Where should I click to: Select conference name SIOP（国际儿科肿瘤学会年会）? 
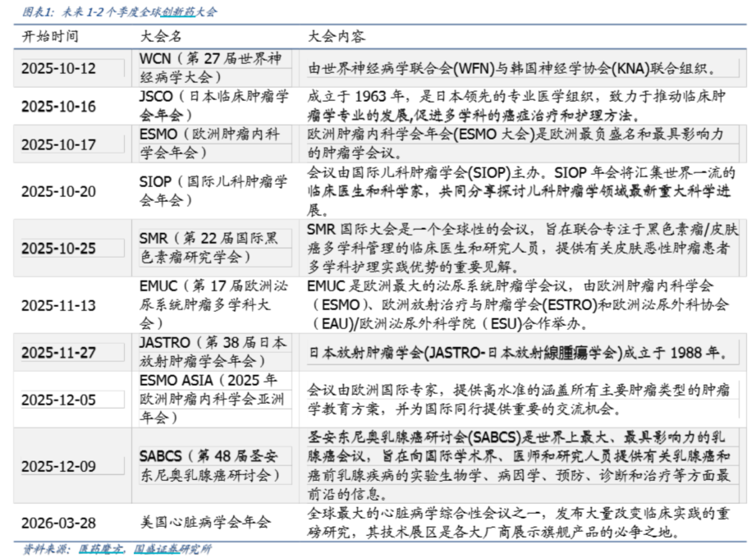(x=213, y=191)
